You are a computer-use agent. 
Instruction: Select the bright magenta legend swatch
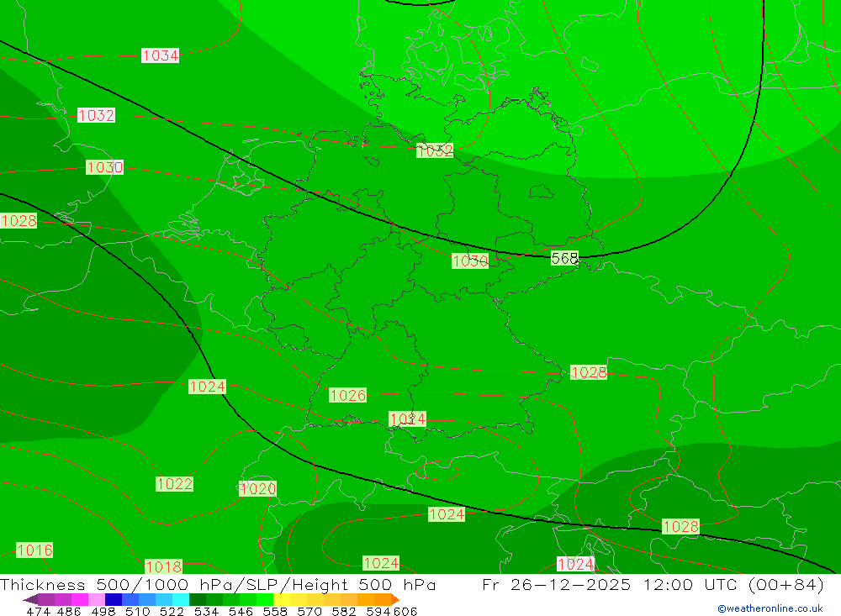[x=79, y=599]
